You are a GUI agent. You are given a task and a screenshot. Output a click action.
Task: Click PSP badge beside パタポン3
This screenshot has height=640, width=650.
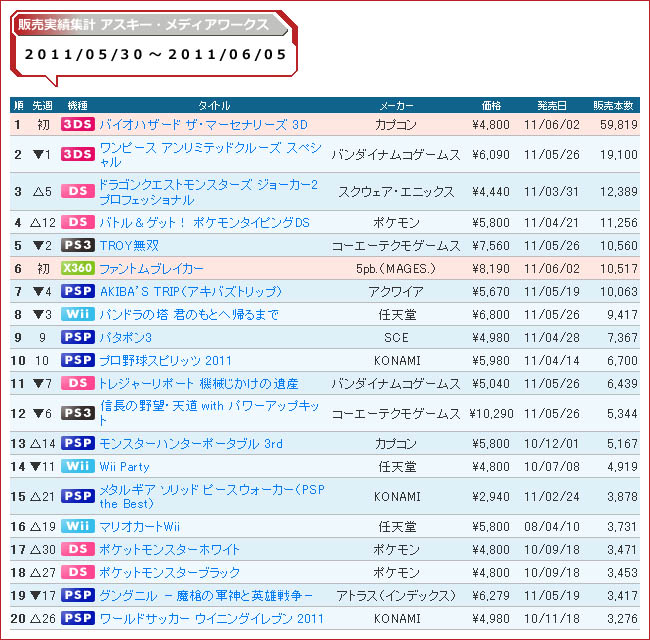click(x=78, y=337)
